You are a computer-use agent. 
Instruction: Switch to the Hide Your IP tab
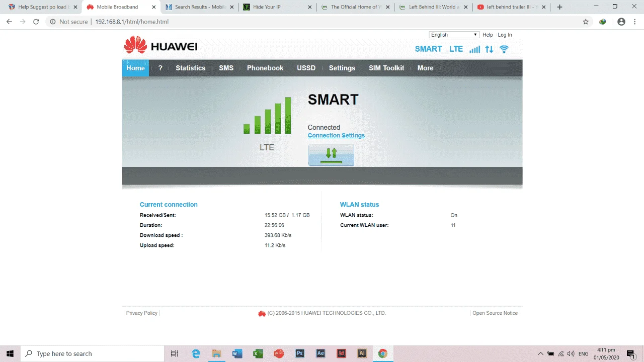coord(277,7)
